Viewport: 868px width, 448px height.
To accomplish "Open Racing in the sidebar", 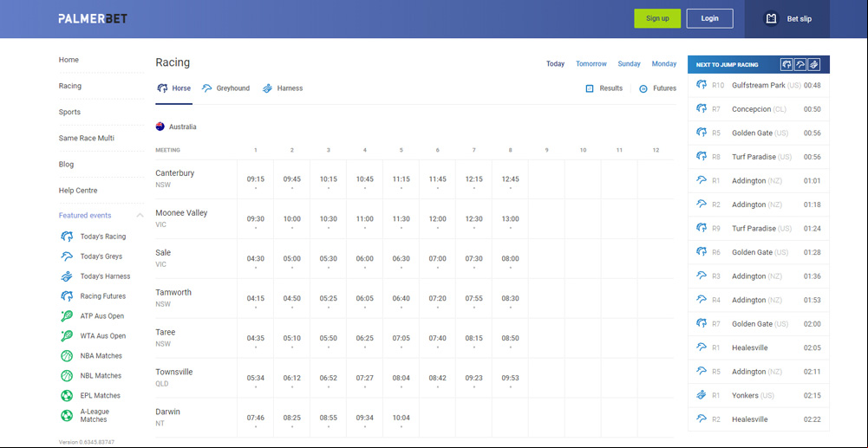I will (x=69, y=86).
